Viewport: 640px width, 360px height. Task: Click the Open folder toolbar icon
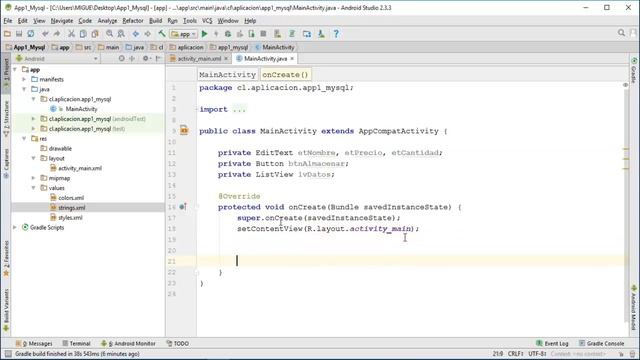(x=7, y=34)
